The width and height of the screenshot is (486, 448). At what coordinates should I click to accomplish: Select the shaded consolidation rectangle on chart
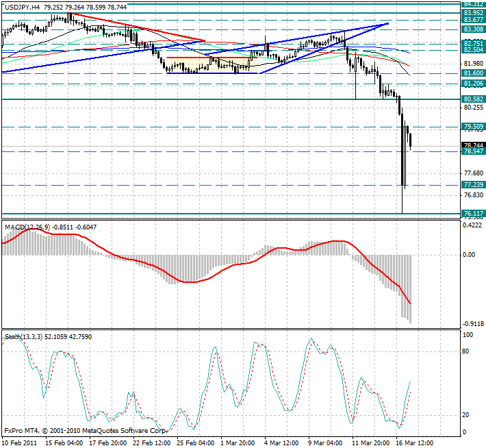(x=212, y=66)
